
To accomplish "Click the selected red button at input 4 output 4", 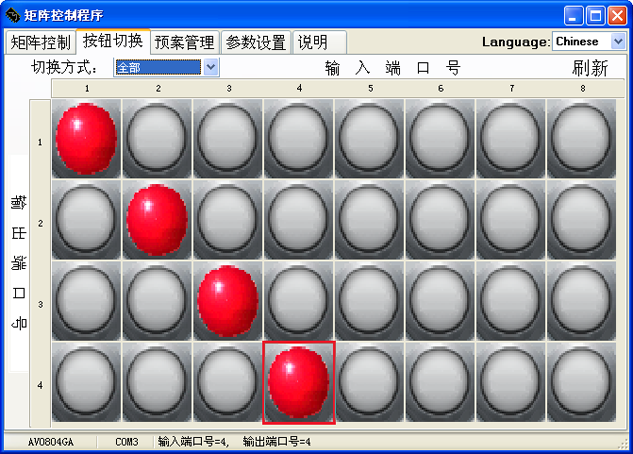I will (299, 382).
